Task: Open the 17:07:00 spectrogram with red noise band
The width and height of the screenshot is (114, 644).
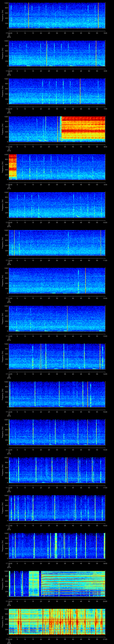Action: [x=57, y=129]
